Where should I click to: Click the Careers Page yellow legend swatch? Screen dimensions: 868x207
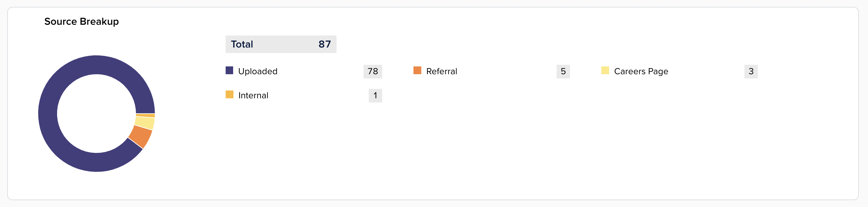605,70
